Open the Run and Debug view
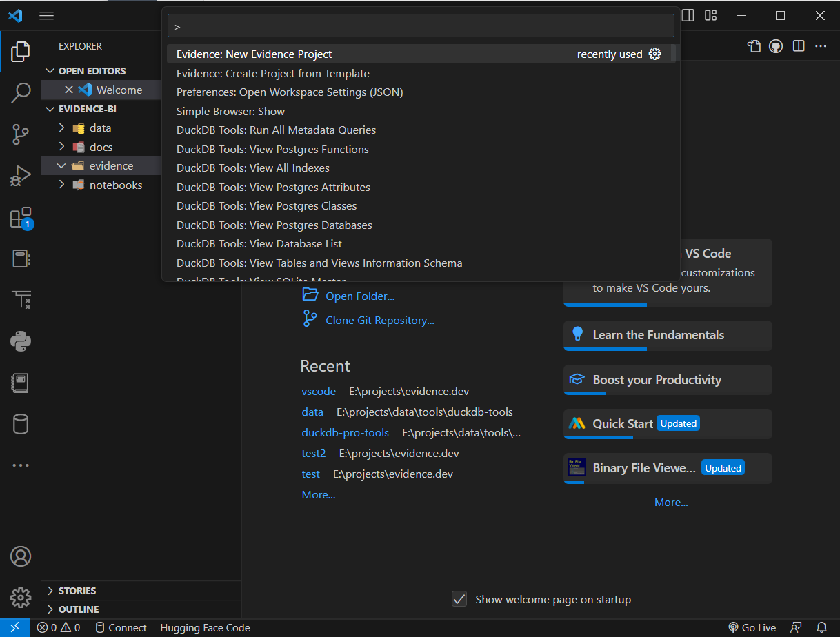 click(21, 176)
